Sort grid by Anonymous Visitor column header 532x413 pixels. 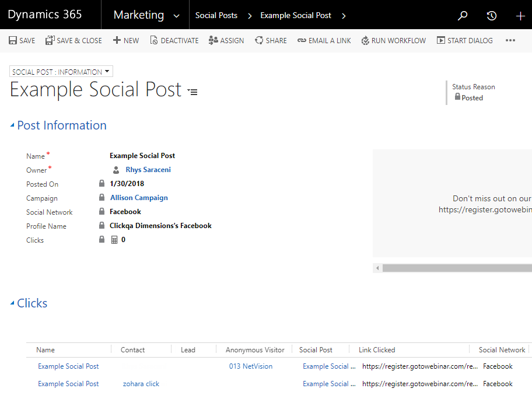point(255,350)
